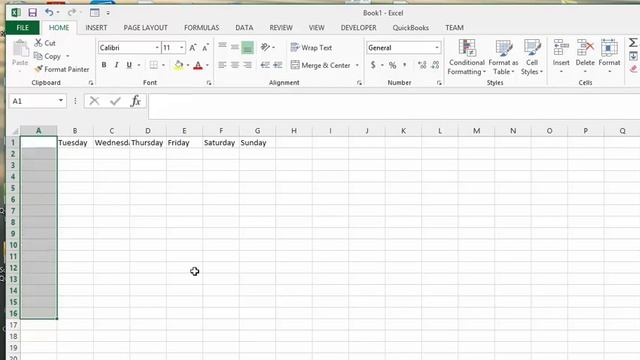Image resolution: width=640 pixels, height=360 pixels.
Task: Click the Redo arrow icon
Action: pyautogui.click(x=71, y=13)
